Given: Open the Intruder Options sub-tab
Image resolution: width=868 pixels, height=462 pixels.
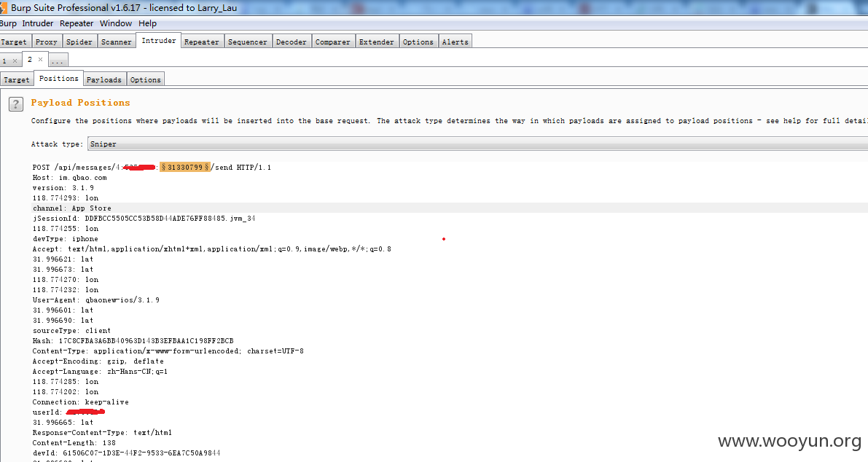Looking at the screenshot, I should tap(146, 79).
